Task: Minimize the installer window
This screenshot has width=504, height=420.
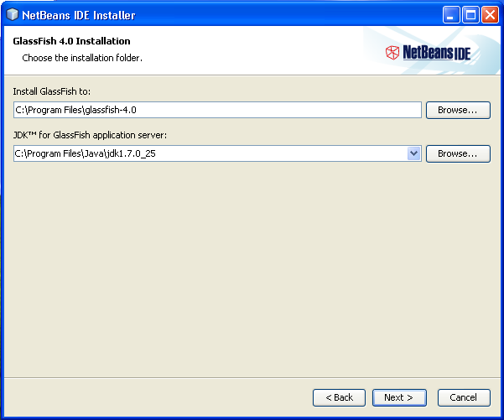Action: (x=451, y=15)
